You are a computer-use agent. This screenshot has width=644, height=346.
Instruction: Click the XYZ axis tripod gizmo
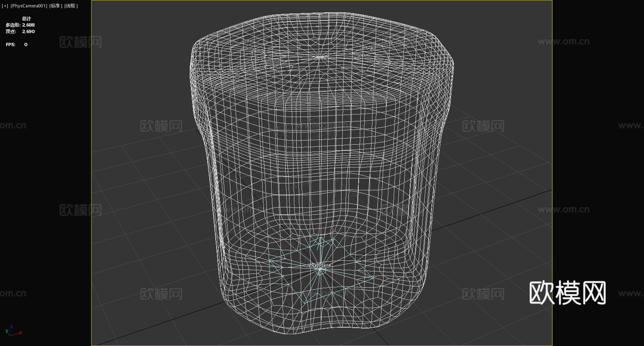pos(13,331)
